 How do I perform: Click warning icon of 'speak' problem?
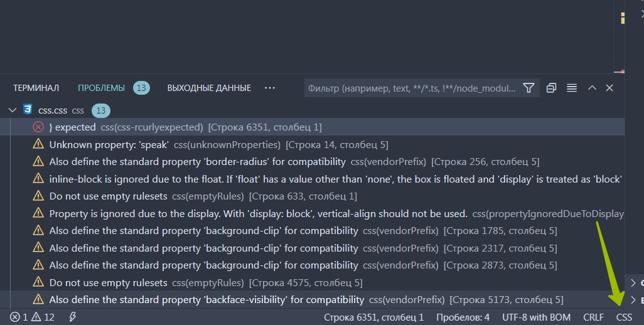point(38,144)
